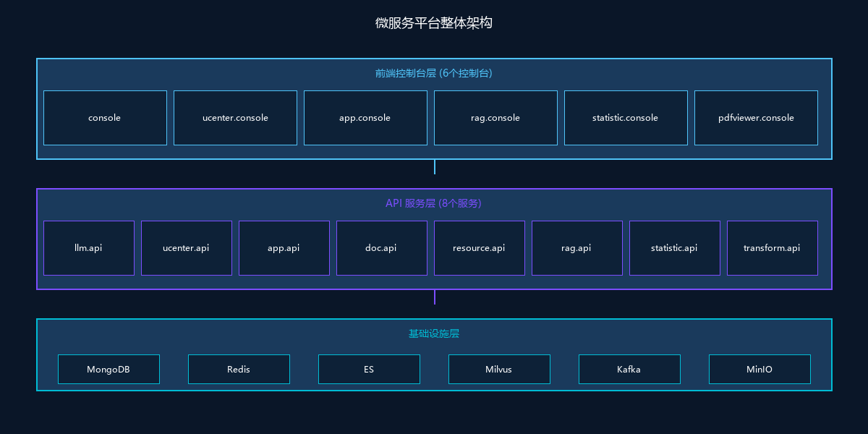
Task: Click the console box in frontend layer
Action: [x=105, y=118]
